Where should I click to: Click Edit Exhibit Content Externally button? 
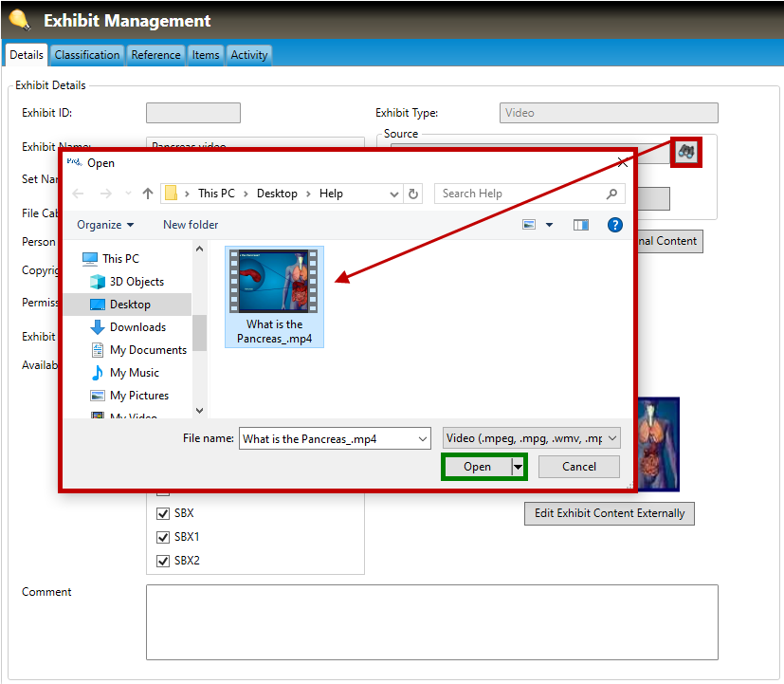[609, 513]
